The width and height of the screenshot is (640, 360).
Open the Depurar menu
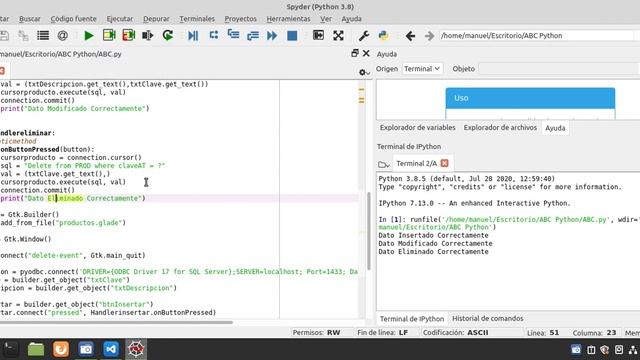pyautogui.click(x=156, y=19)
